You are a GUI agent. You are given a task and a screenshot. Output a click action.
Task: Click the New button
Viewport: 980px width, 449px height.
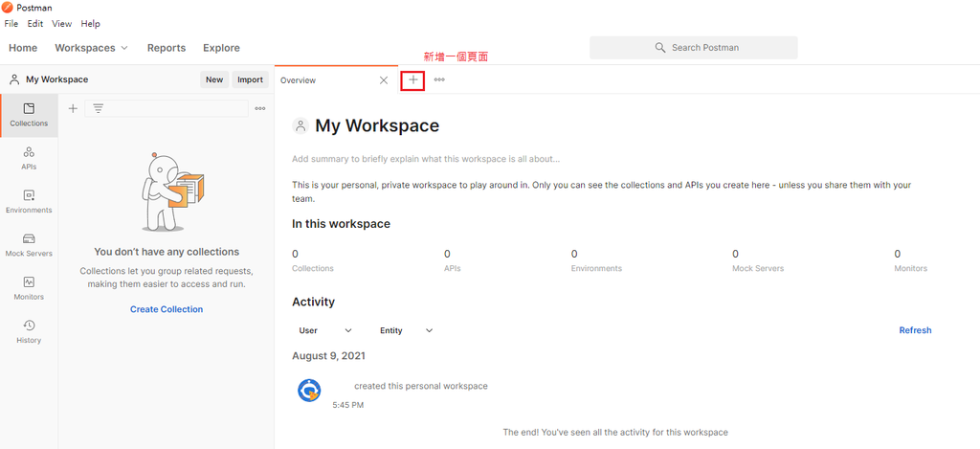tap(214, 79)
